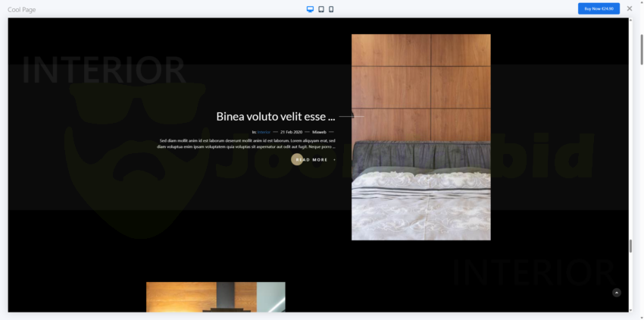
Task: Open the partially visible lower post image
Action: click(x=215, y=296)
